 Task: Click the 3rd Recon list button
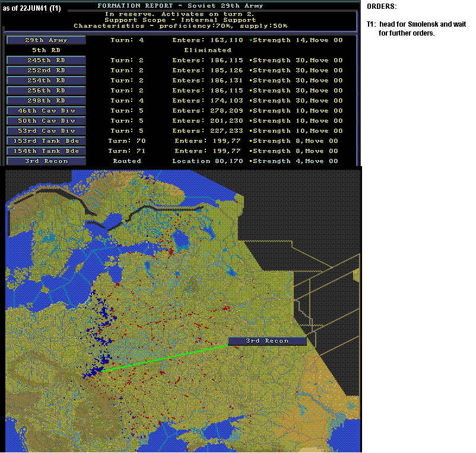(46, 161)
